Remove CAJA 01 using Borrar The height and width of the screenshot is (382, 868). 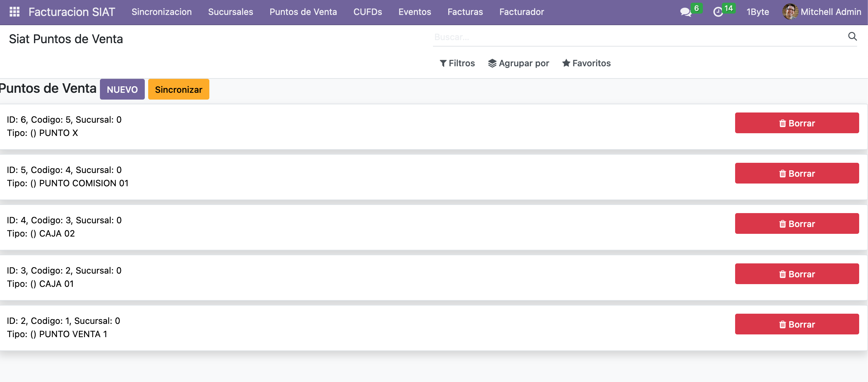(x=797, y=274)
